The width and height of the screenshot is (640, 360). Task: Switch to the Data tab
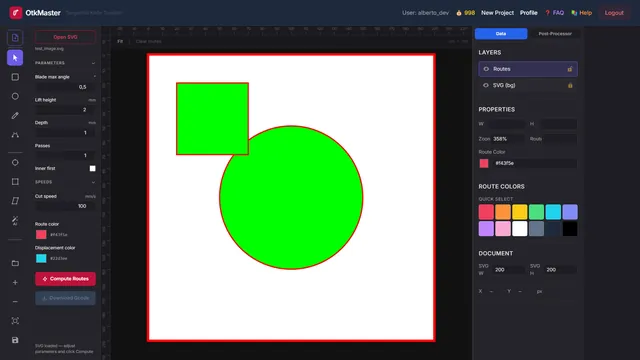pos(501,33)
